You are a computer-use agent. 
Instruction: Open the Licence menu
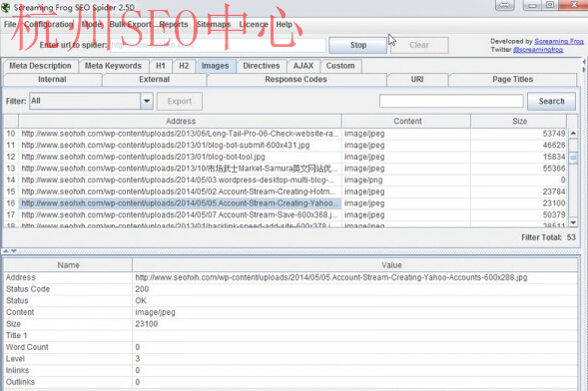click(254, 24)
